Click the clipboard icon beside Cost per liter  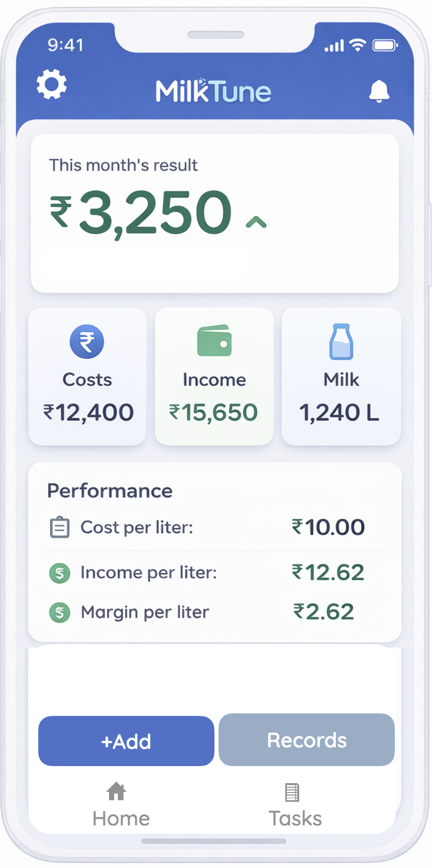pyautogui.click(x=60, y=527)
